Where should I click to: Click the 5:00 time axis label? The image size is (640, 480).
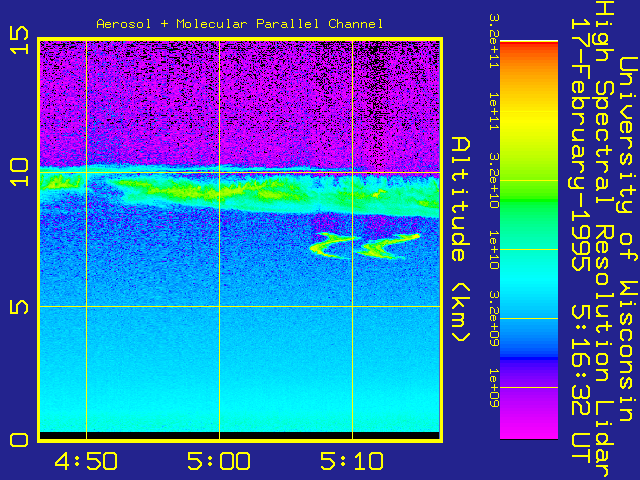coord(219,461)
